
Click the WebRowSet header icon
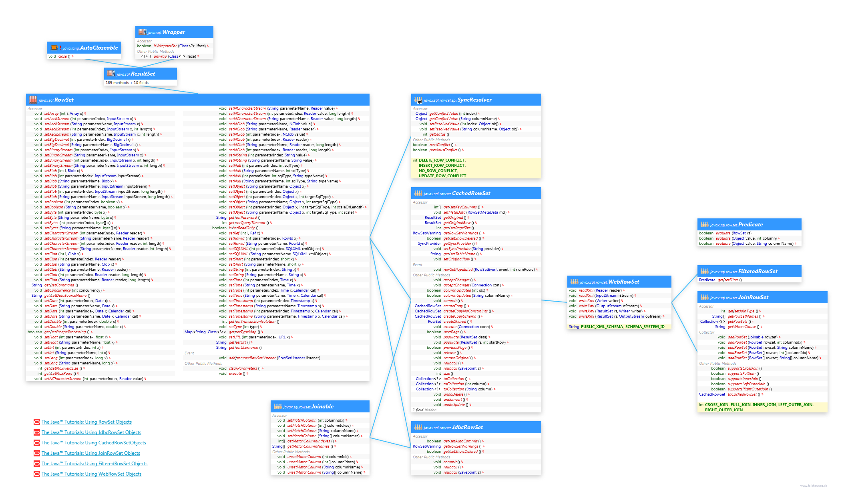pyautogui.click(x=574, y=281)
